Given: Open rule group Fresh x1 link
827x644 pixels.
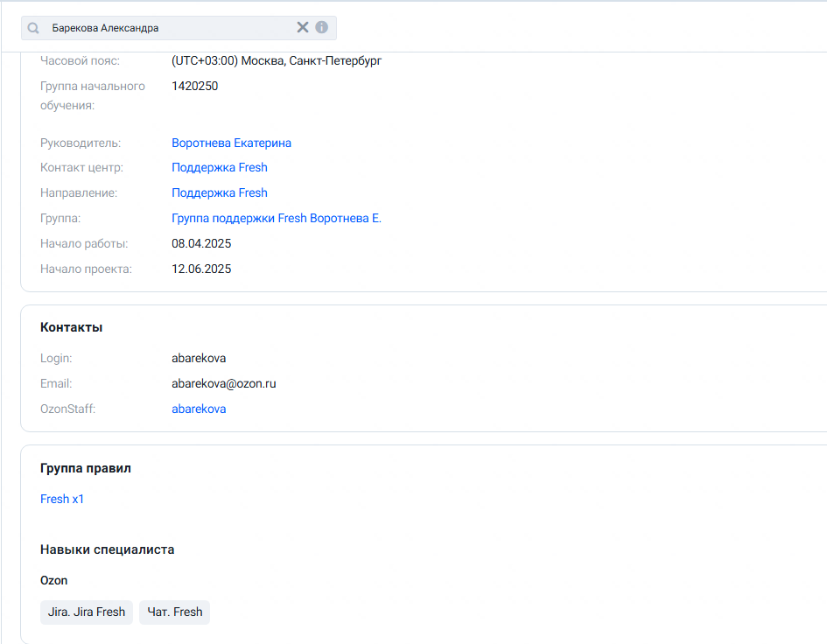Looking at the screenshot, I should point(62,499).
